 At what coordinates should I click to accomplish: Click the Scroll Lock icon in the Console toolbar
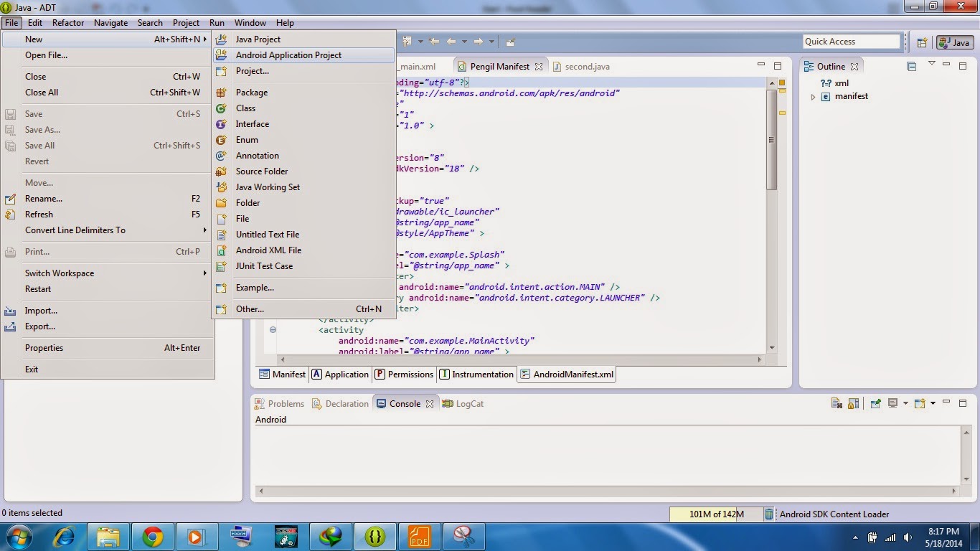tap(853, 403)
